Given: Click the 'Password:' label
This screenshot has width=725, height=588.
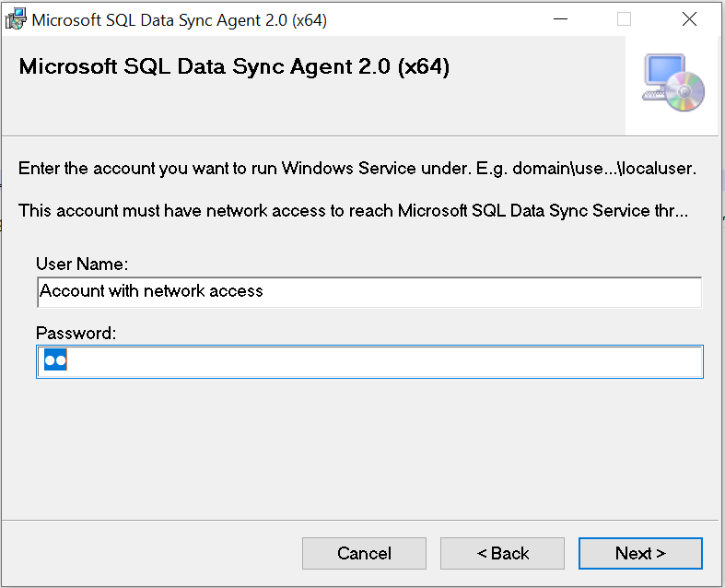Looking at the screenshot, I should pos(76,333).
